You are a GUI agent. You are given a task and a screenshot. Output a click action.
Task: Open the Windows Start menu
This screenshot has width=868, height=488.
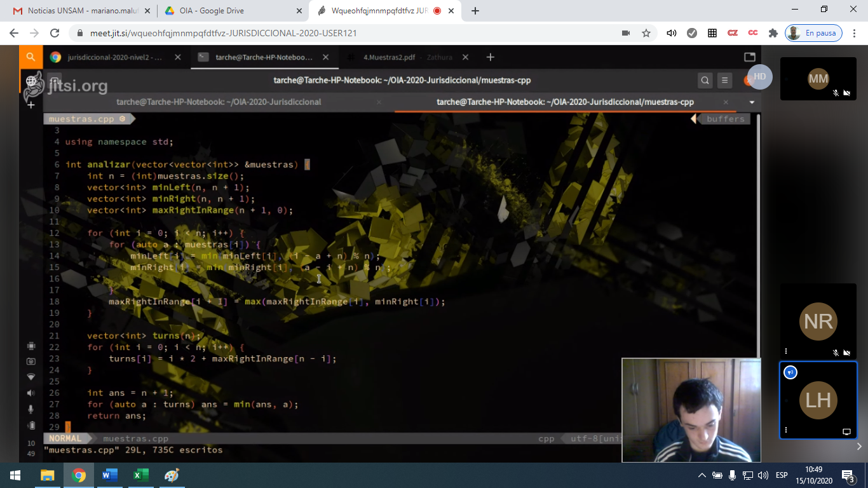[15, 475]
